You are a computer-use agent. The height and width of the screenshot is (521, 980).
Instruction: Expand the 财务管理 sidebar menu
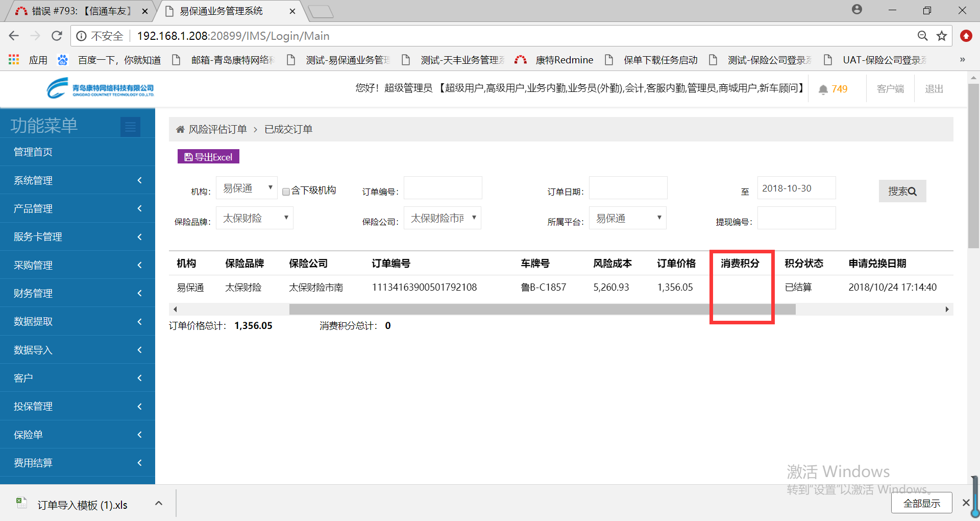click(x=78, y=293)
